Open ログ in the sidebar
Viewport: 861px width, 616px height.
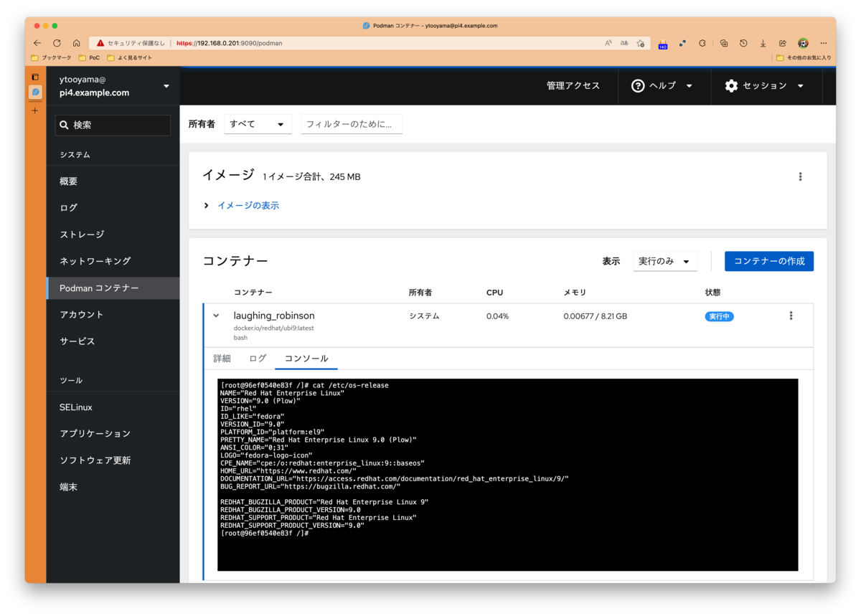point(113,208)
